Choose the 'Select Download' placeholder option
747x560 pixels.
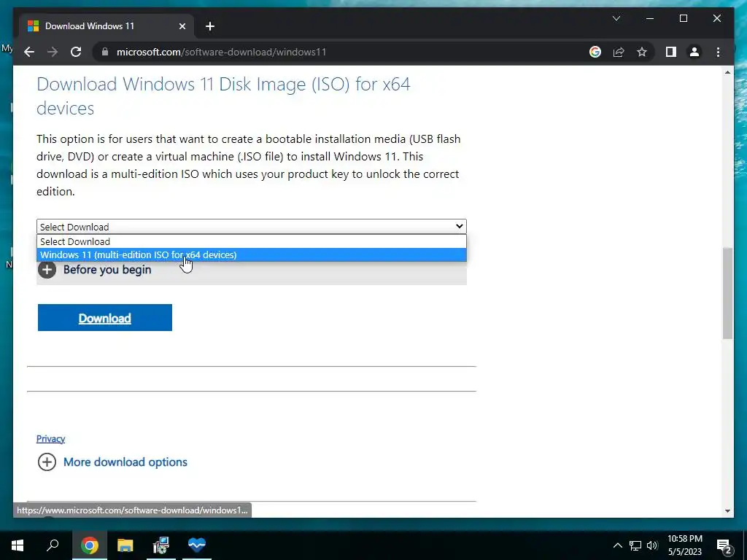(252, 241)
